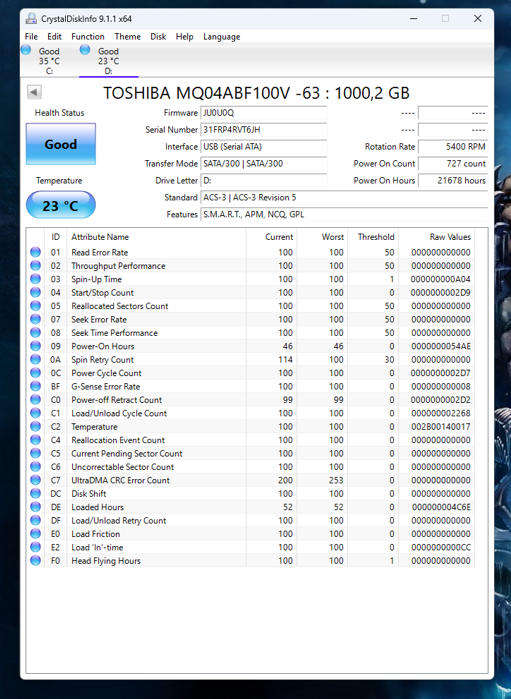Click the Good health status button

pyautogui.click(x=61, y=144)
